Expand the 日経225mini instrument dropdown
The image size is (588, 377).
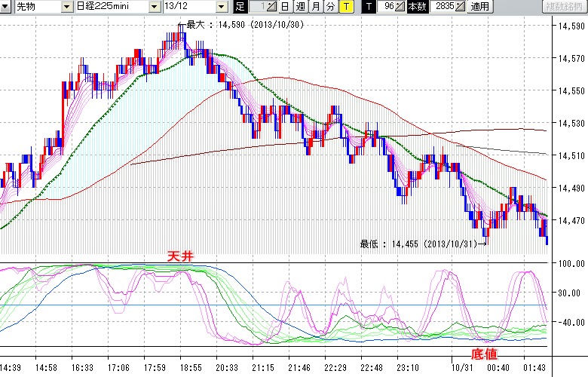(154, 7)
